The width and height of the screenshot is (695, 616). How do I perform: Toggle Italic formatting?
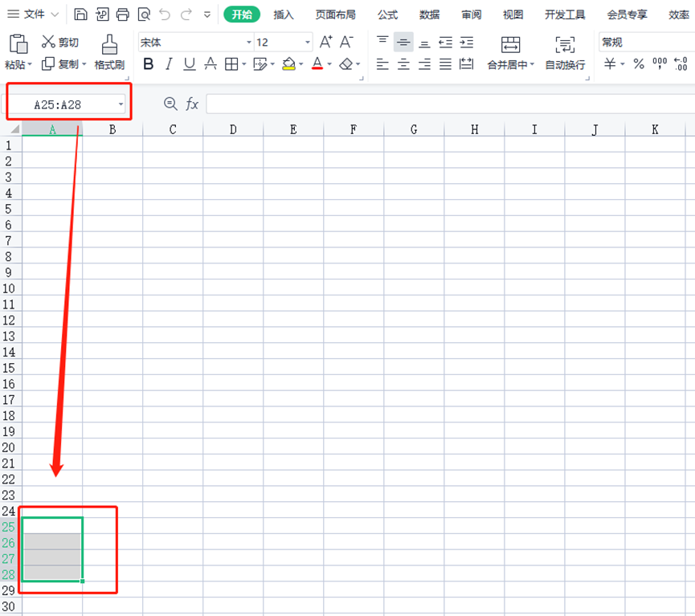pyautogui.click(x=169, y=64)
